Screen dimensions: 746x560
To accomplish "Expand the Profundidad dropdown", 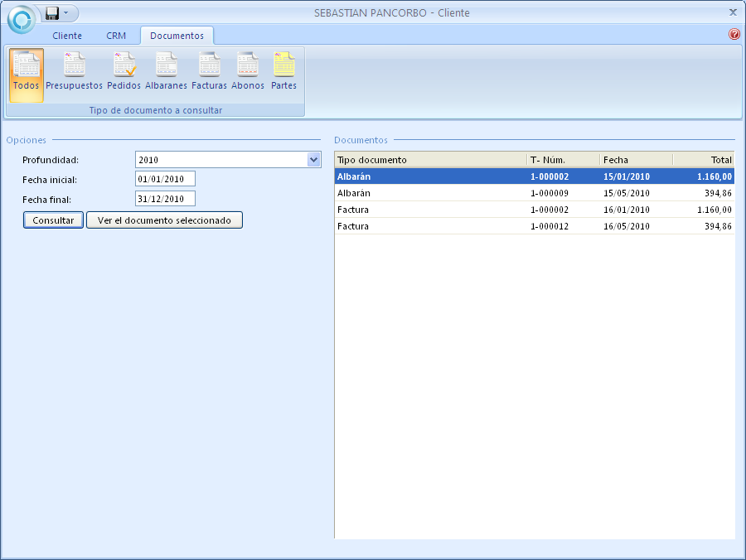I will [313, 160].
